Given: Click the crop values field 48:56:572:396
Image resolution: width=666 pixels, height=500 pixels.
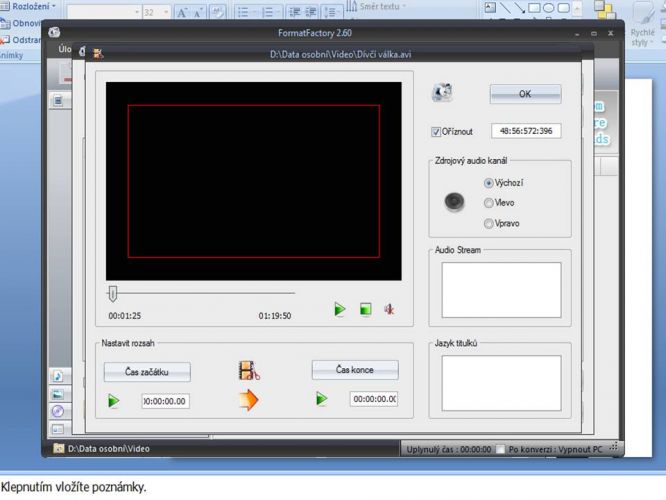Looking at the screenshot, I should coord(526,131).
